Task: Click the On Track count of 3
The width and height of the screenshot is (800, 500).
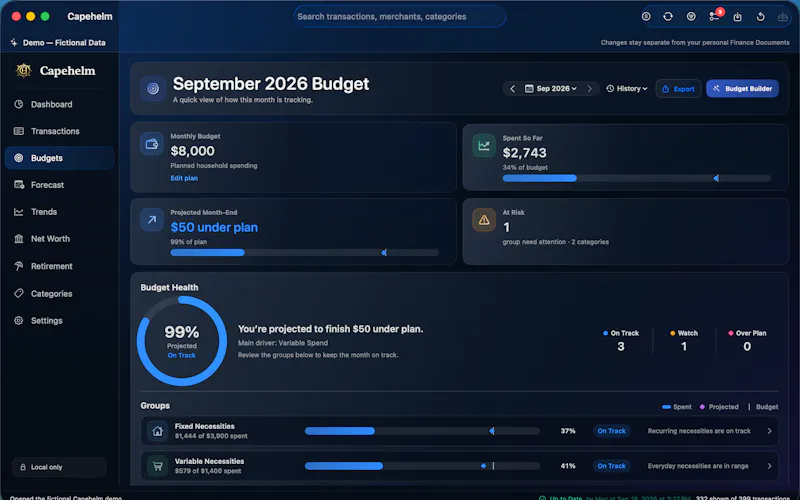Action: (620, 346)
